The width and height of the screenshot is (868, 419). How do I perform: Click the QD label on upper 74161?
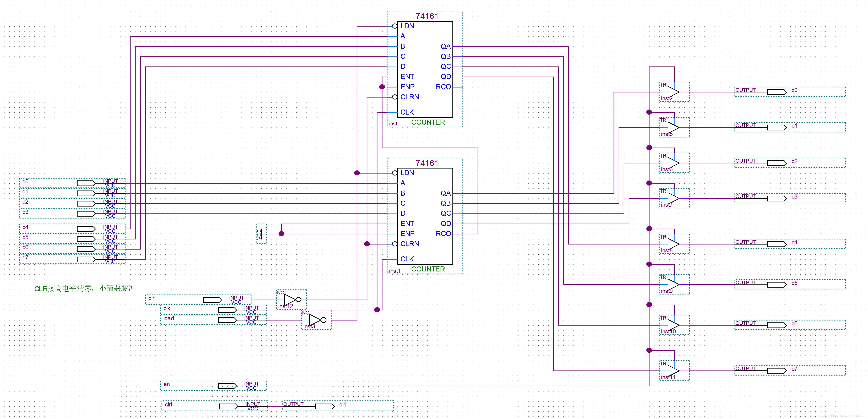click(445, 77)
